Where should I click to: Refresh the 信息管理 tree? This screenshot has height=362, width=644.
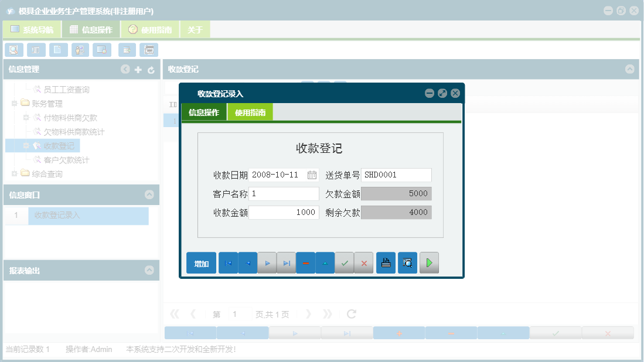click(x=151, y=69)
